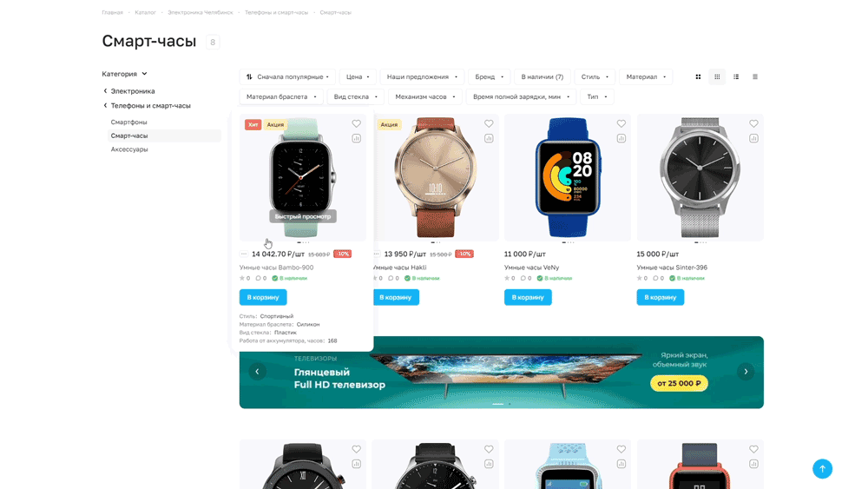Select 'Смартфоны' in category sidebar
Viewport: 868px width, 489px height.
pyautogui.click(x=129, y=122)
